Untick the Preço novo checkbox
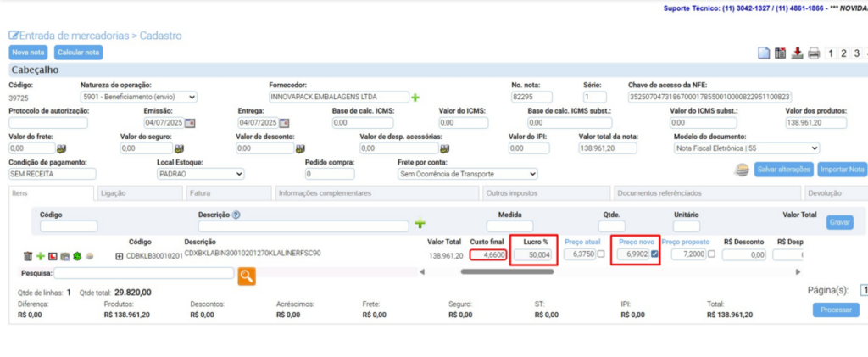 pos(655,254)
